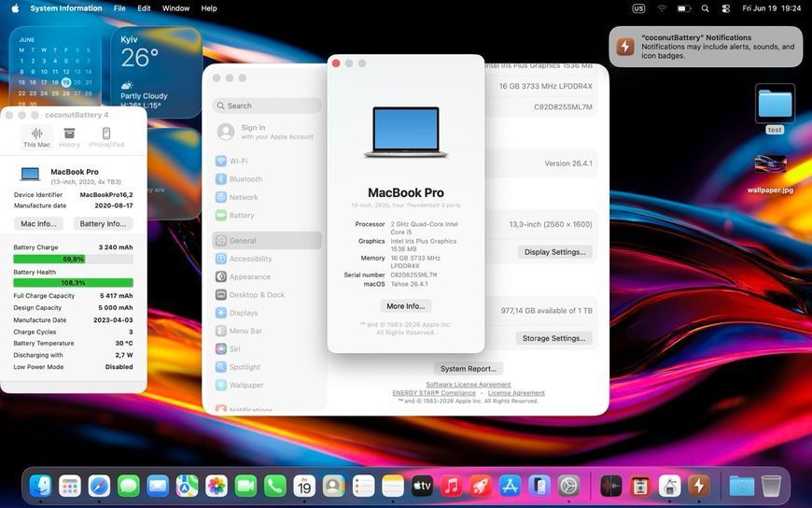The width and height of the screenshot is (812, 508).
Task: Open Desktop & Dock in Settings sidebar
Action: click(x=267, y=295)
